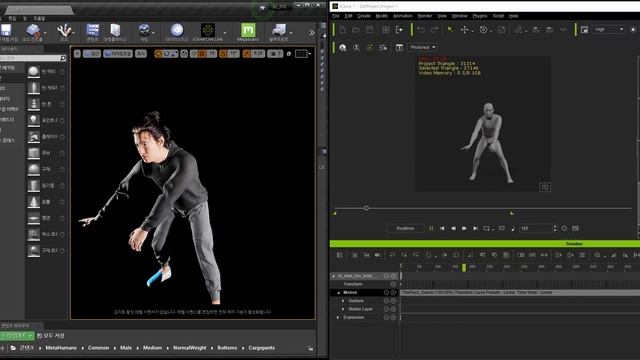The width and height of the screenshot is (640, 360).
Task: Toggle rotation snap in Unreal viewport toolbar
Action: (223, 54)
